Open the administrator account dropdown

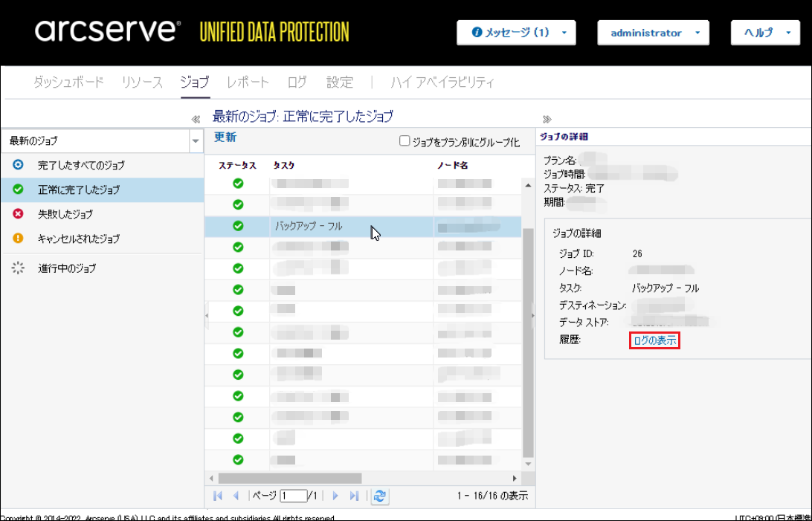[653, 33]
